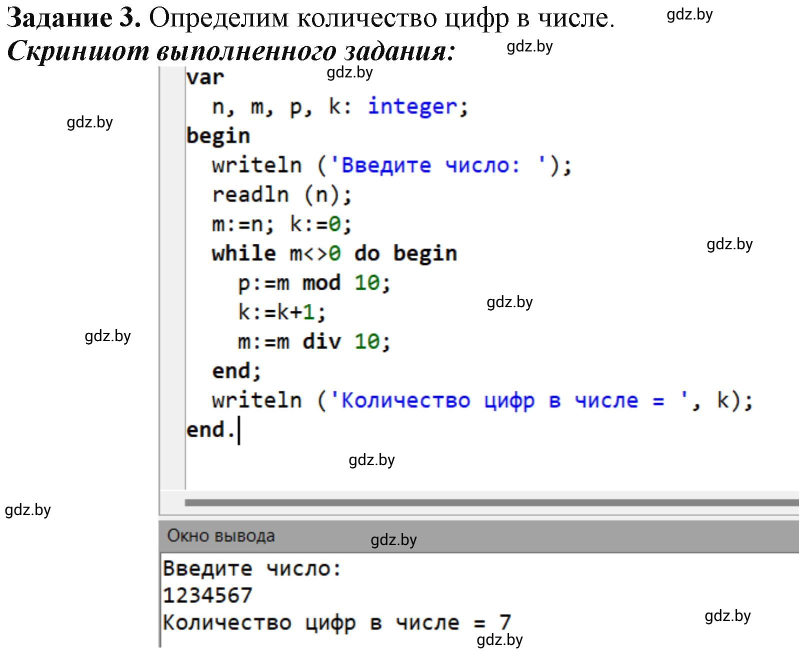Click the line "writeln ('Введите число: ');"
812x666 pixels.
[x=391, y=165]
